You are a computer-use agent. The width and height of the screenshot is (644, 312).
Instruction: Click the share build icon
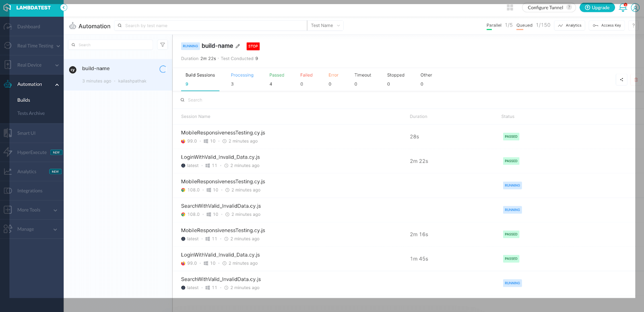point(621,80)
